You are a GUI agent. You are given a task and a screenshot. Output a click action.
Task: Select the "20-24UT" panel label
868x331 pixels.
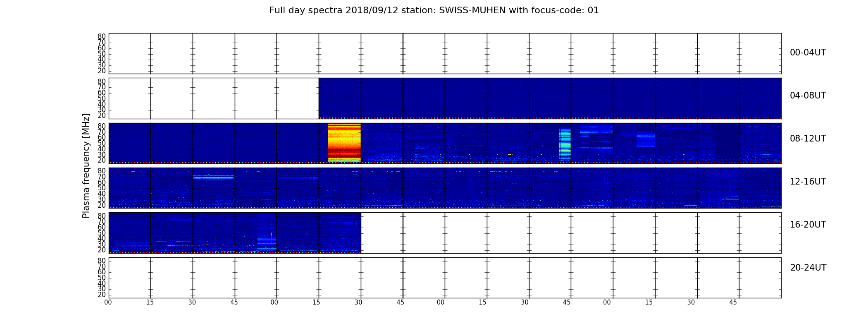pos(808,268)
